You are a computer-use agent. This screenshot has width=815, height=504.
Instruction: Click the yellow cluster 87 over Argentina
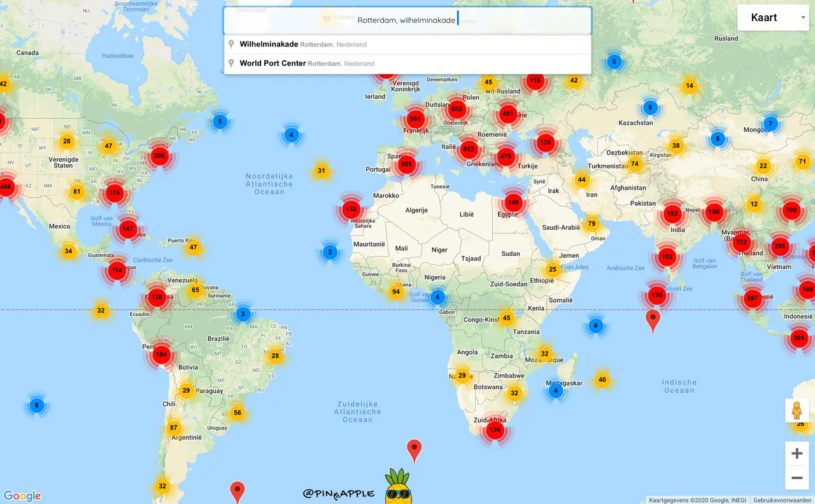click(x=174, y=428)
